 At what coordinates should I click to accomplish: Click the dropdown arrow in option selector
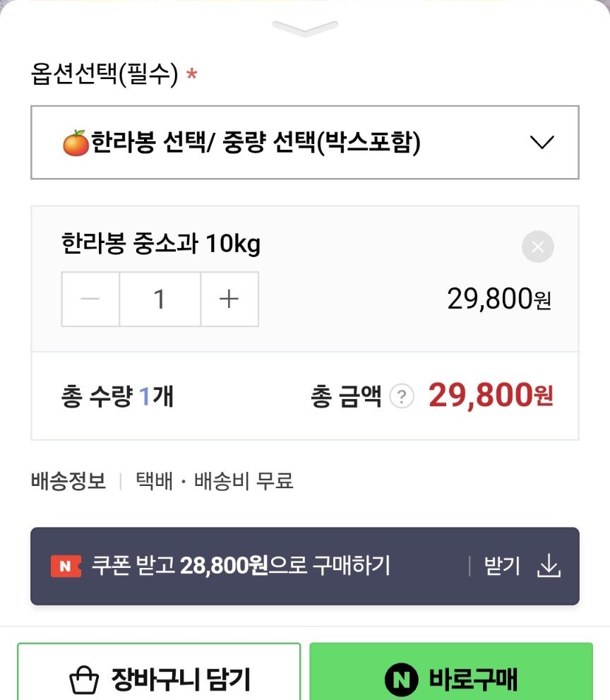click(542, 143)
